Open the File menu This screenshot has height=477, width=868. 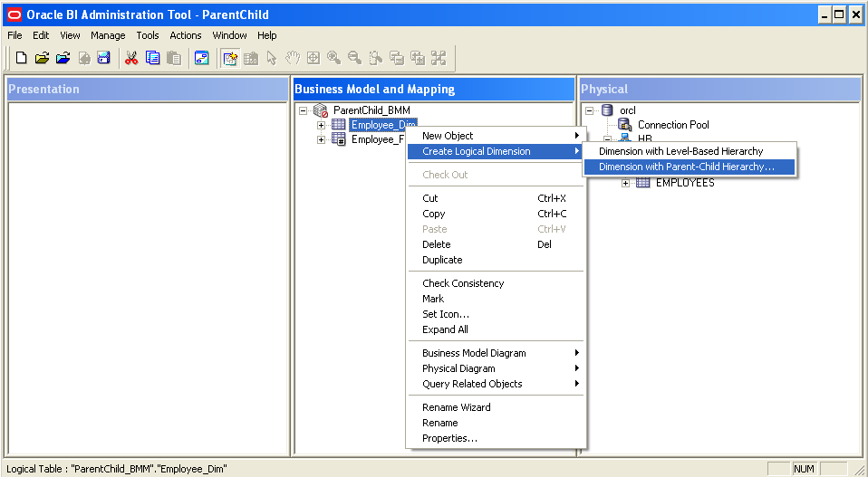14,35
